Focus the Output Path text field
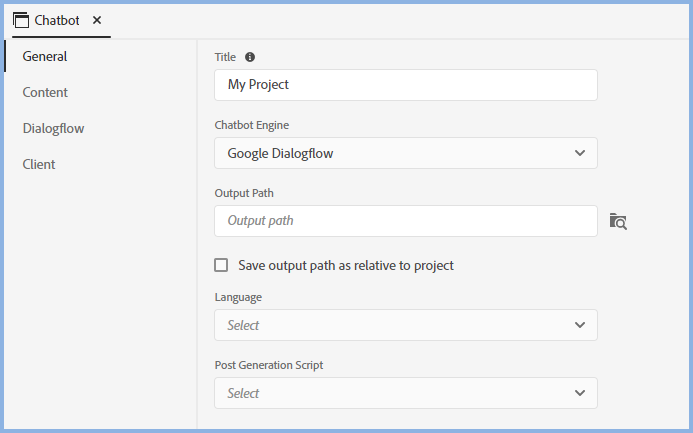Screen dimensions: 693x433 (x=405, y=221)
